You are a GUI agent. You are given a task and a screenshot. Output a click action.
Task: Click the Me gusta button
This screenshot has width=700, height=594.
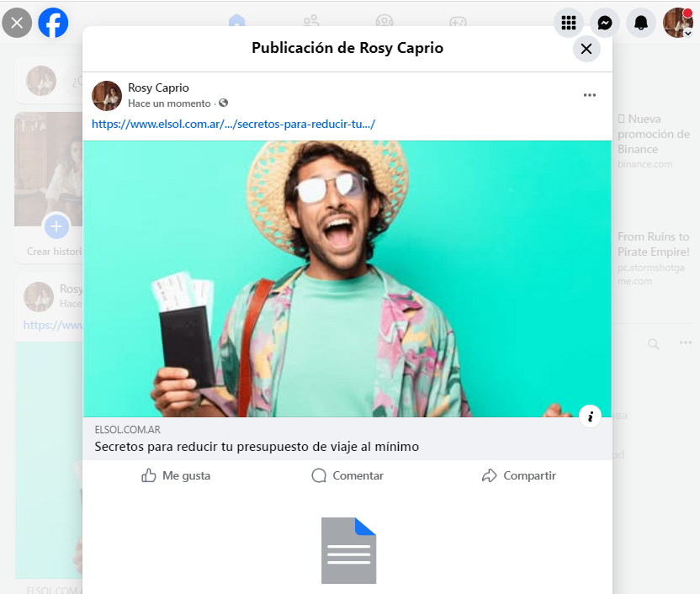(176, 475)
